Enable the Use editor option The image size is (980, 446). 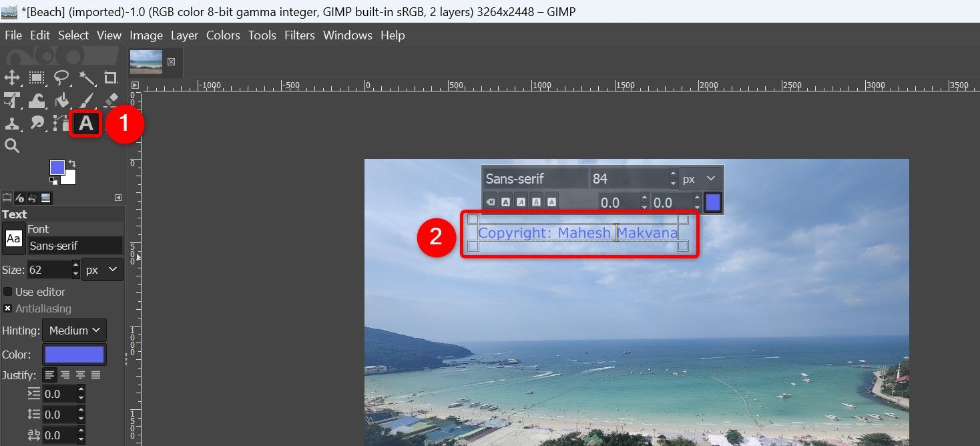[x=7, y=292]
